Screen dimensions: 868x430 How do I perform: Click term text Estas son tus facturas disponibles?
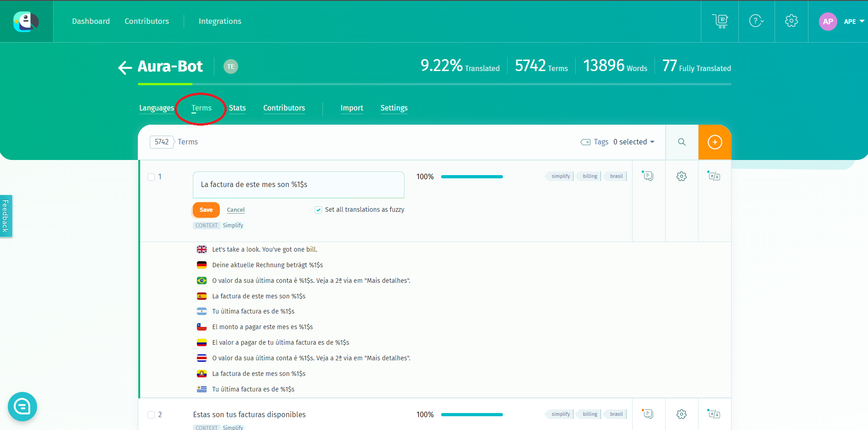(249, 414)
